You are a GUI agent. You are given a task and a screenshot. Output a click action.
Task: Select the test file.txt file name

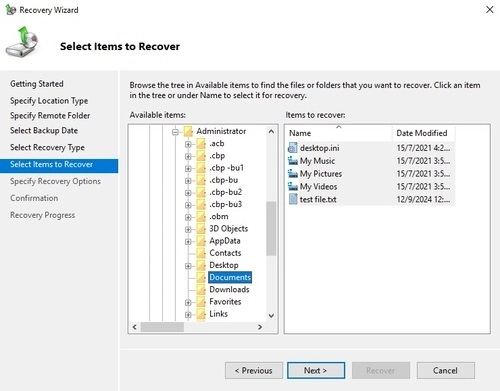pyautogui.click(x=318, y=199)
